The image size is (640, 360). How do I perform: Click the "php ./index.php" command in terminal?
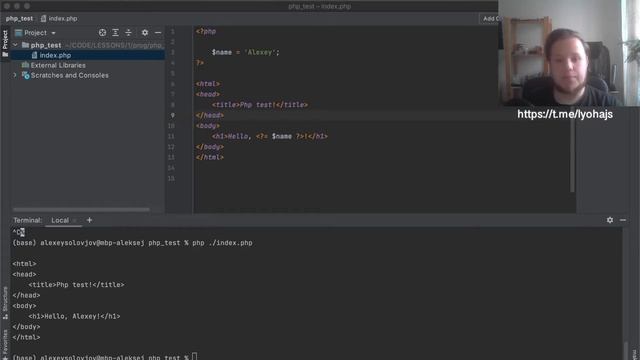click(222, 243)
